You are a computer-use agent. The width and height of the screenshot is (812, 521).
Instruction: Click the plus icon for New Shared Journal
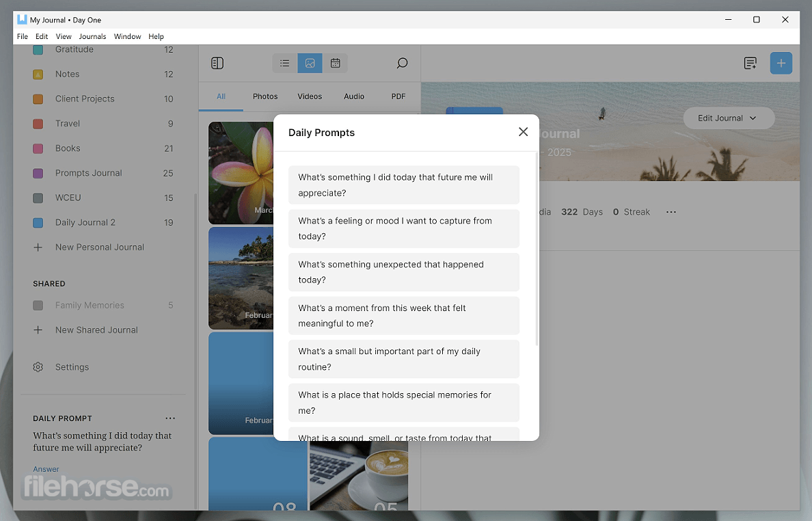38,330
